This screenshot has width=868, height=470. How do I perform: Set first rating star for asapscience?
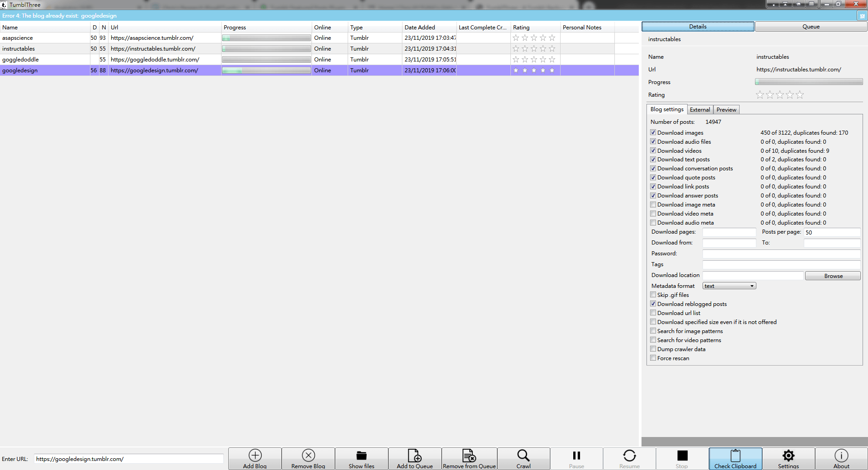coord(516,38)
